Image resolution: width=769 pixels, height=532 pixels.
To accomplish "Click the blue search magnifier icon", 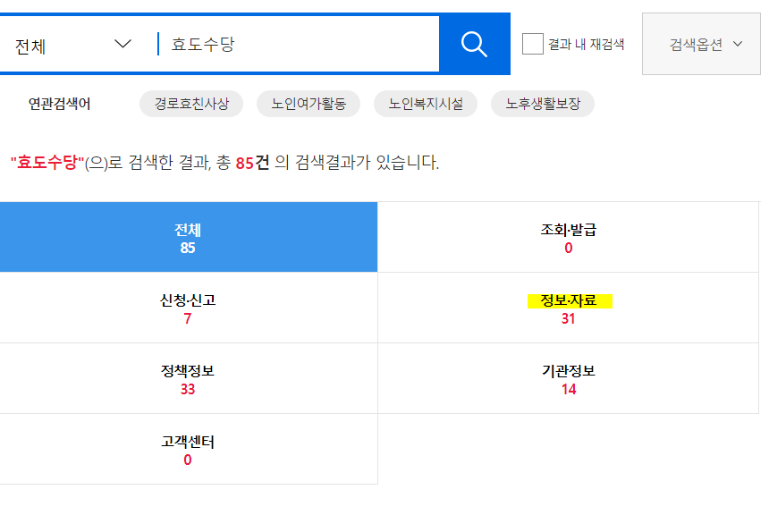I will click(474, 41).
